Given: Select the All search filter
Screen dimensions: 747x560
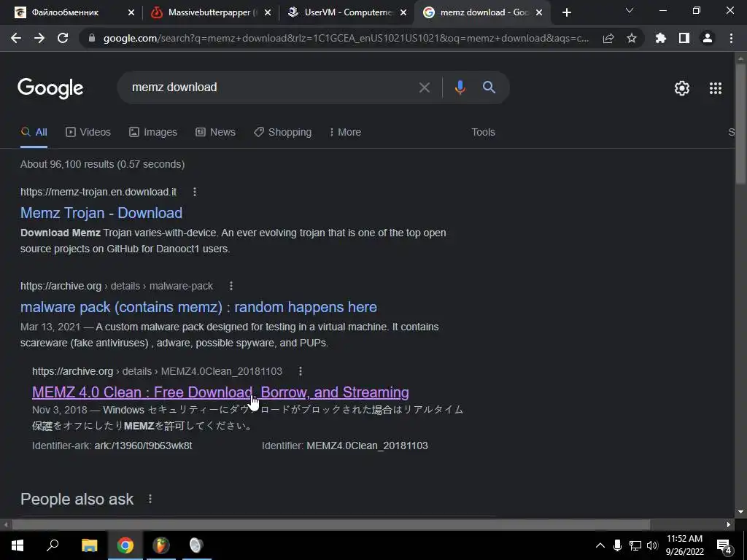Looking at the screenshot, I should point(34,133).
